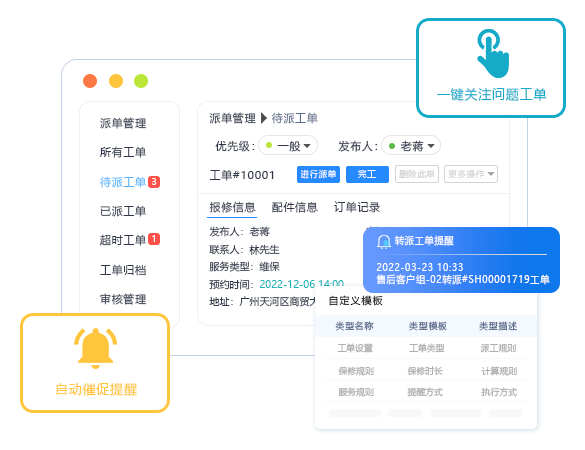The height and width of the screenshot is (450, 585).
Task: Select the 报修信息 tab
Action: click(232, 207)
